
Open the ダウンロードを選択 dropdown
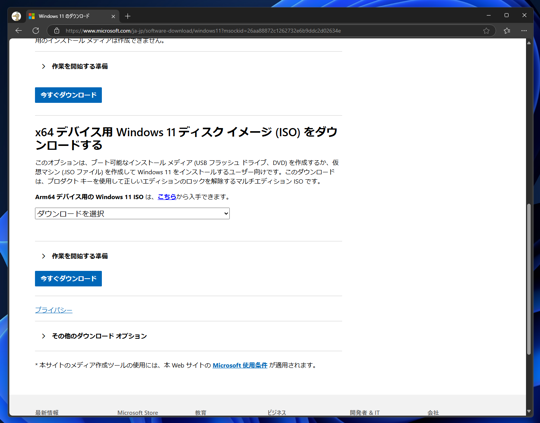click(132, 214)
